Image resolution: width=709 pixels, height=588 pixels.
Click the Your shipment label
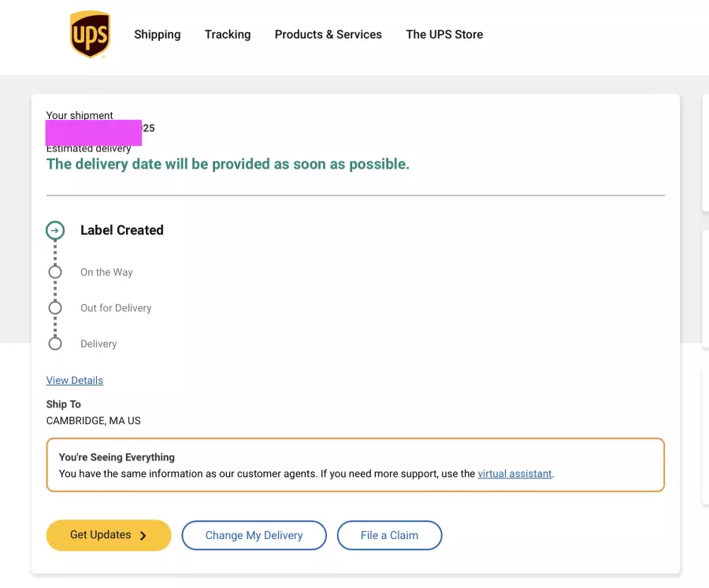[80, 115]
